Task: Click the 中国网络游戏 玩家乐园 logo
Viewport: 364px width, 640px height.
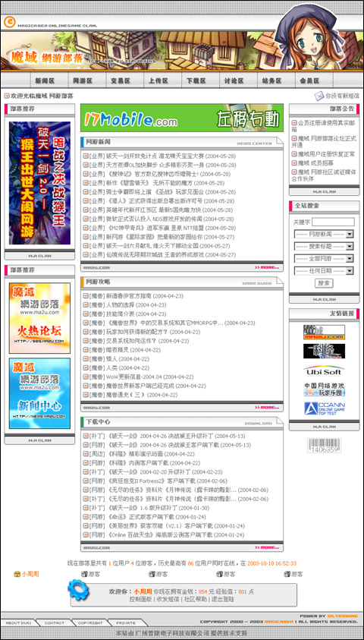Action: point(324,389)
